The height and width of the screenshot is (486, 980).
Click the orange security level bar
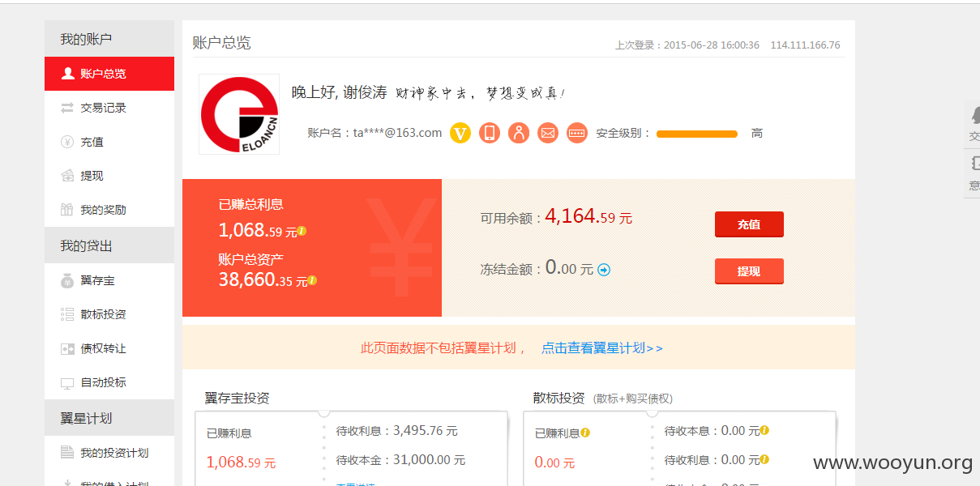pos(697,134)
